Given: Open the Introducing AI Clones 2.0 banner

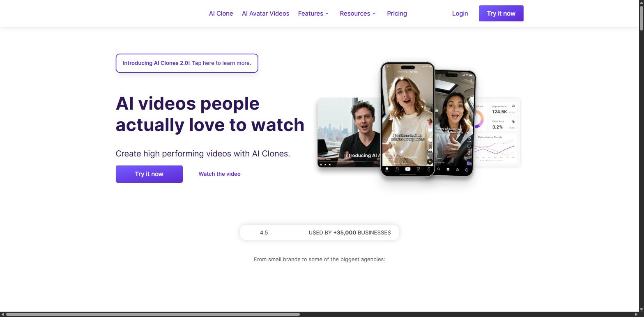Looking at the screenshot, I should (x=187, y=63).
